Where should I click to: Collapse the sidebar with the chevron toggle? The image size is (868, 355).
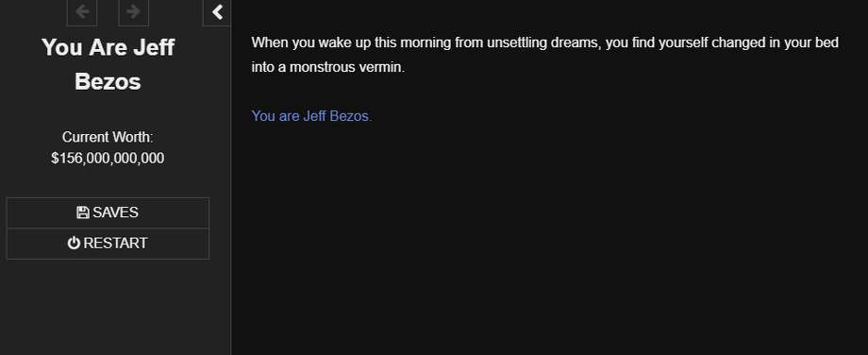217,12
